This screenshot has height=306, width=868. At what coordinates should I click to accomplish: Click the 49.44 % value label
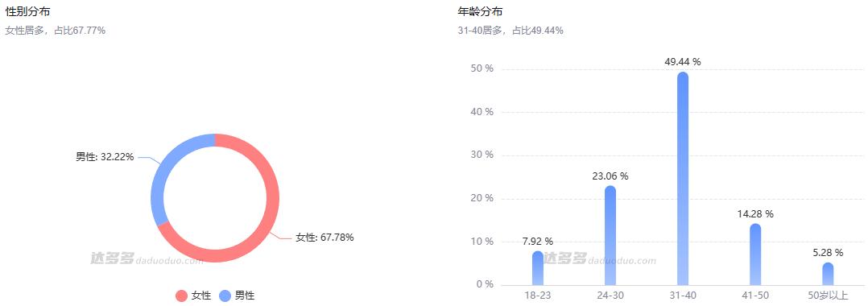click(x=683, y=62)
